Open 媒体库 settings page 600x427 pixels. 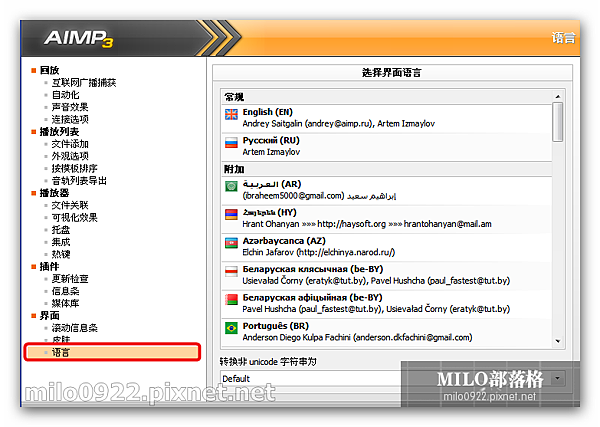pyautogui.click(x=65, y=303)
